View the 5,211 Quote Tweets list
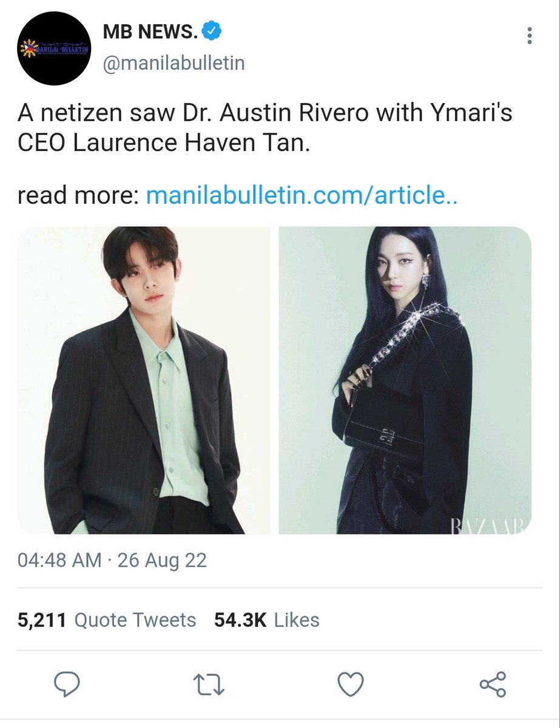560x728 pixels. tap(107, 620)
